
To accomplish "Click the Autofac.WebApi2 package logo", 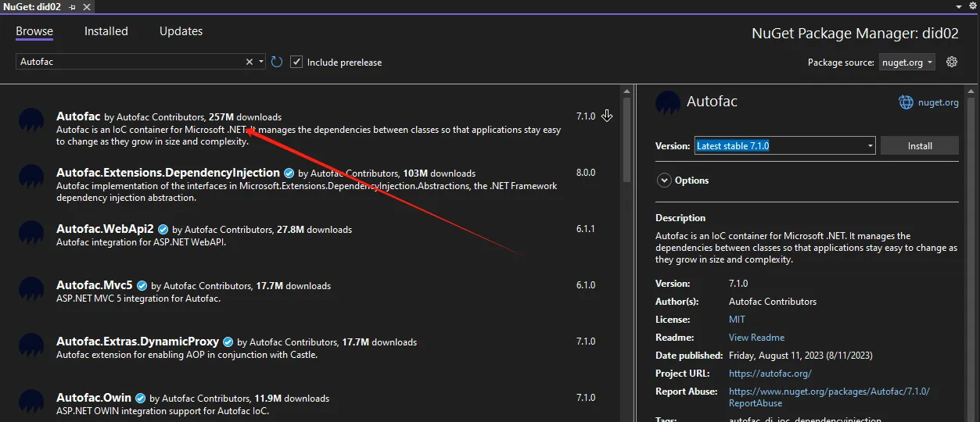I will coord(31,233).
